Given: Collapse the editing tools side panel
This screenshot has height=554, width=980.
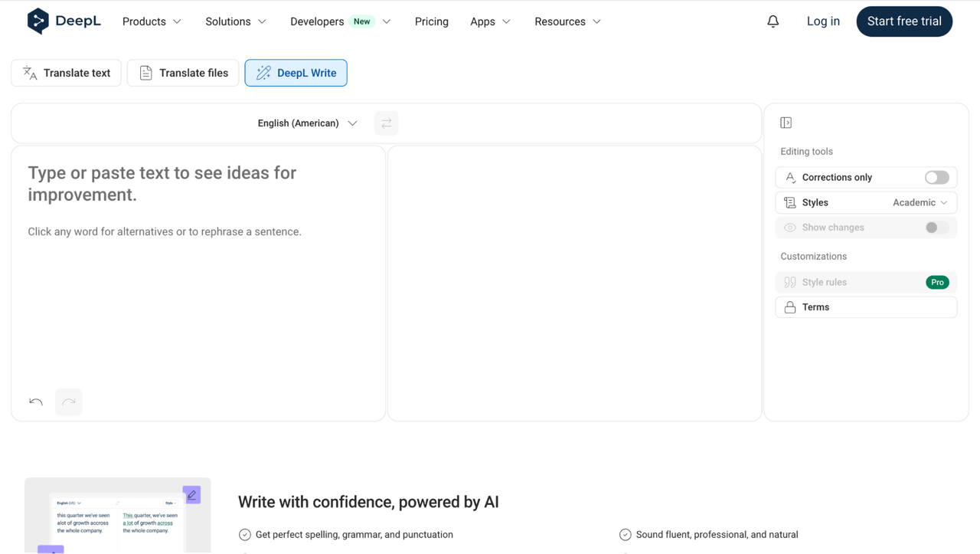Looking at the screenshot, I should click(786, 123).
